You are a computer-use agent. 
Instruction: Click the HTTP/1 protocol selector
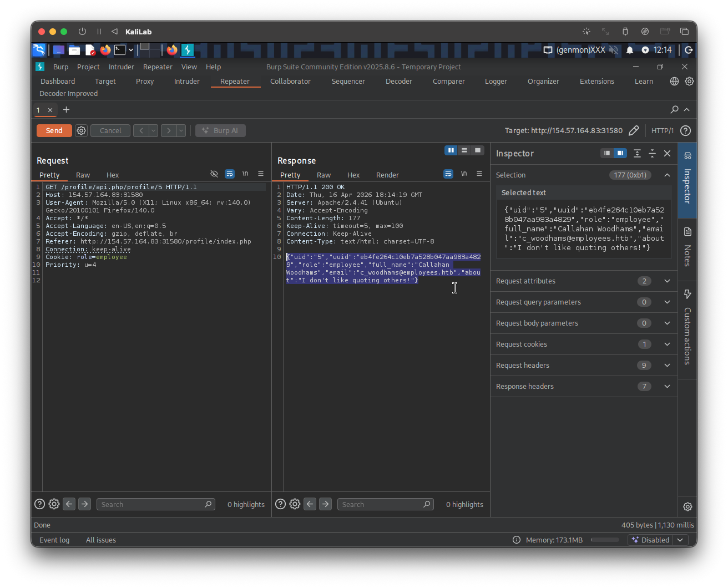point(663,130)
